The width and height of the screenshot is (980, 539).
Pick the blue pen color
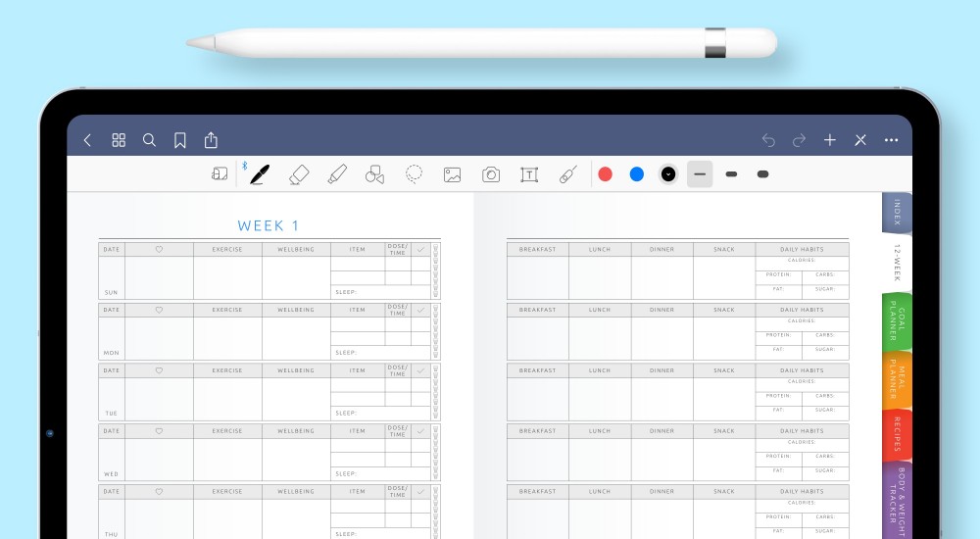[x=637, y=174]
